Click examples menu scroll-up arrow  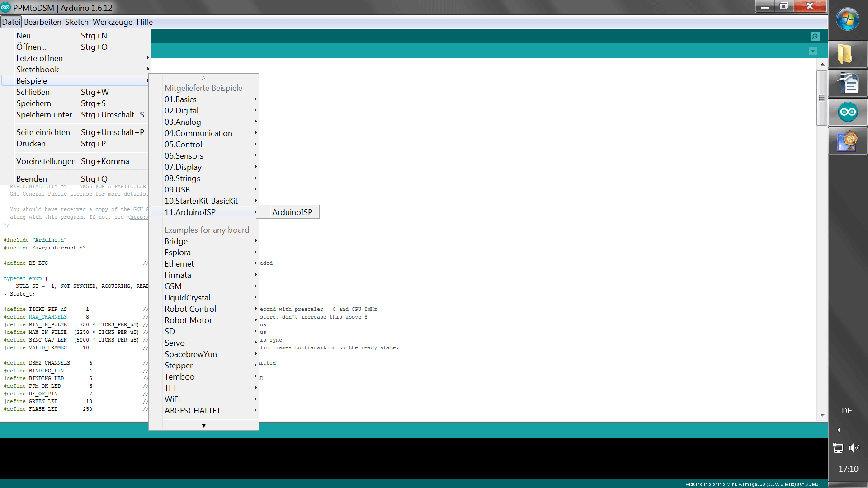203,79
